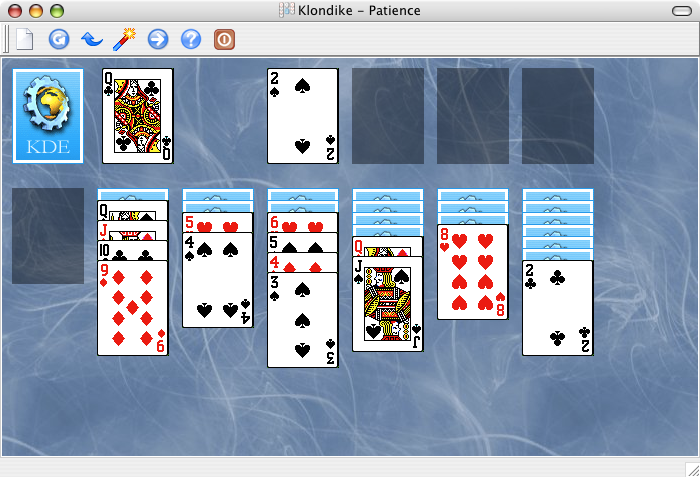The width and height of the screenshot is (700, 477).
Task: Select the Queen of clubs on waste pile
Action: click(138, 116)
